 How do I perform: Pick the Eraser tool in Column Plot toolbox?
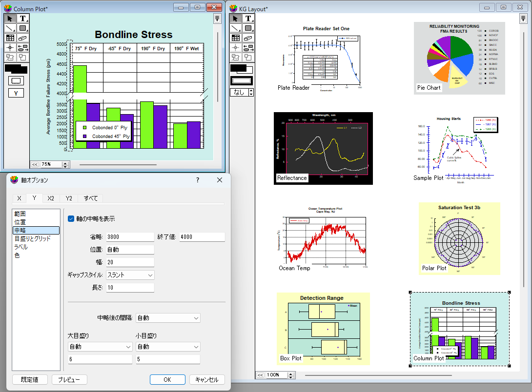point(22,38)
